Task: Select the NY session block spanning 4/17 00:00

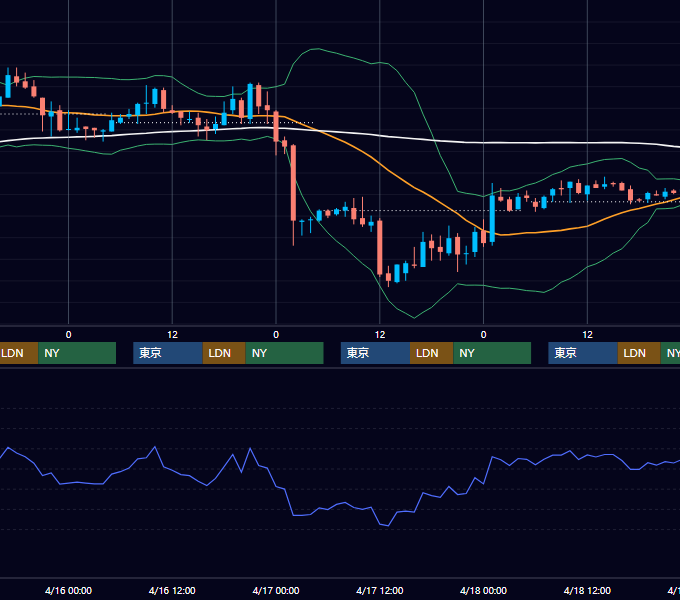Action: [x=284, y=353]
